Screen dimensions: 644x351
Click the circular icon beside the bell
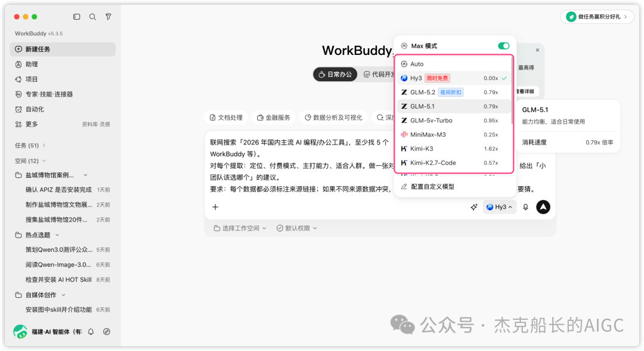[x=106, y=332]
